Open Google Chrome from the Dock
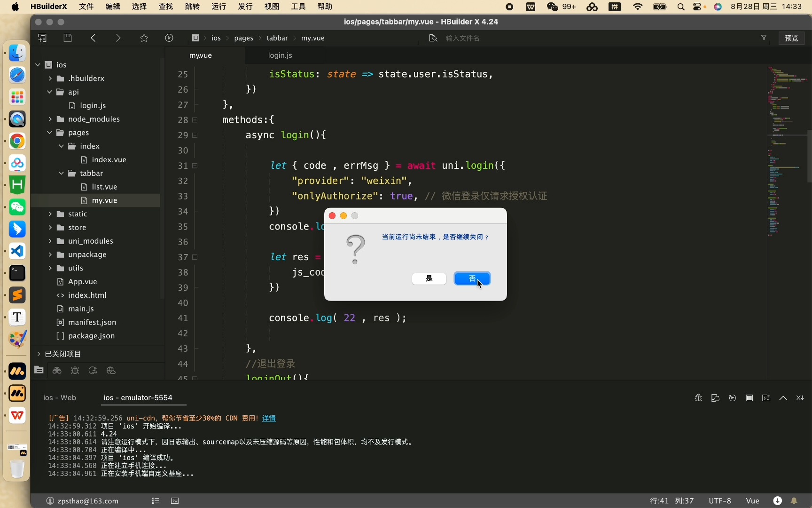The image size is (812, 508). tap(17, 141)
